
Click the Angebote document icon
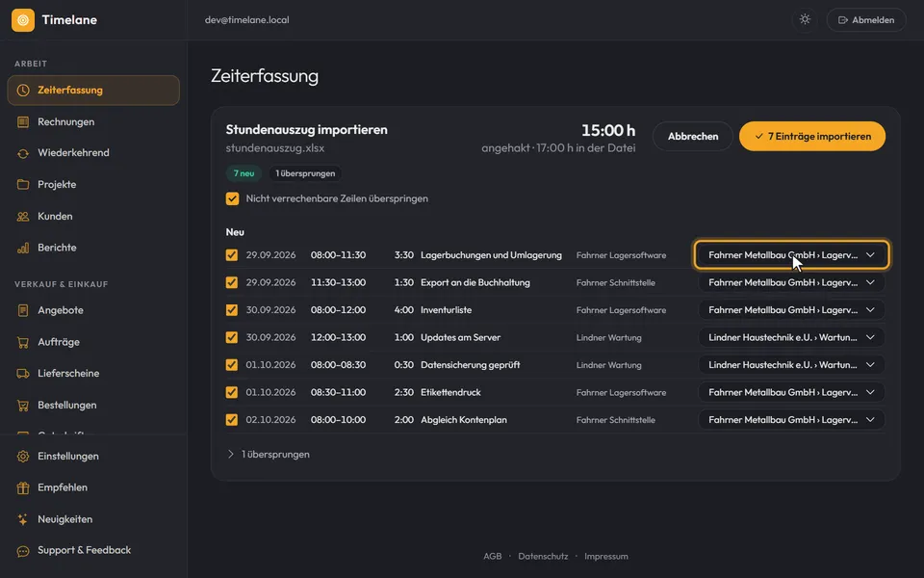click(x=23, y=310)
